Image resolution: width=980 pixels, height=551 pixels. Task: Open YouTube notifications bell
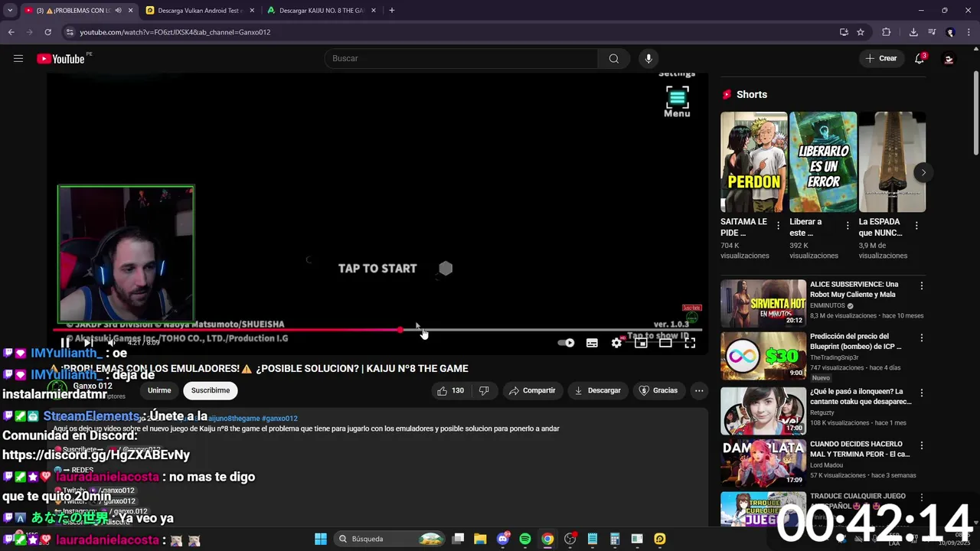coord(920,59)
